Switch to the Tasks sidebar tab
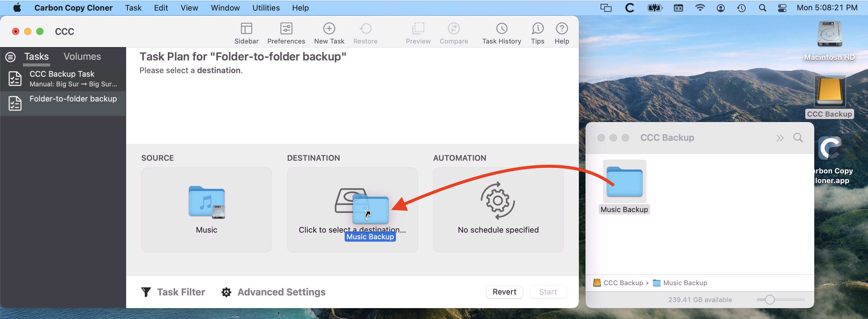 click(x=37, y=57)
